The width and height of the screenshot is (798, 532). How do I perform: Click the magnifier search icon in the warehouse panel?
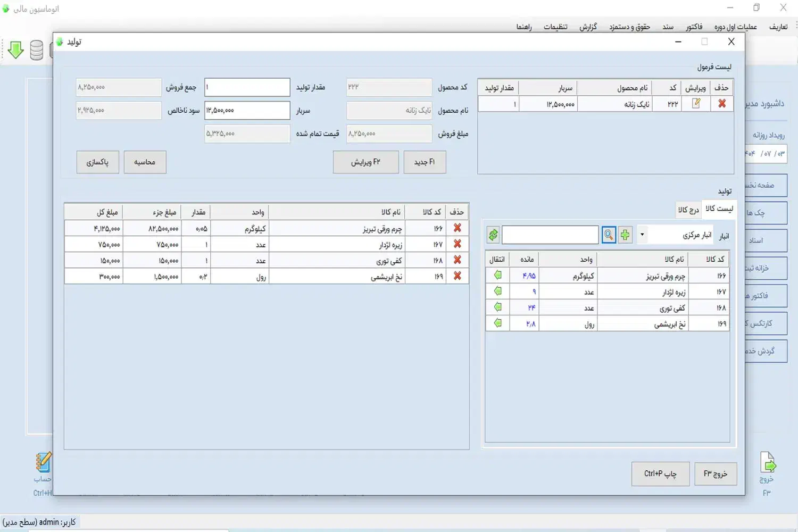click(x=609, y=235)
